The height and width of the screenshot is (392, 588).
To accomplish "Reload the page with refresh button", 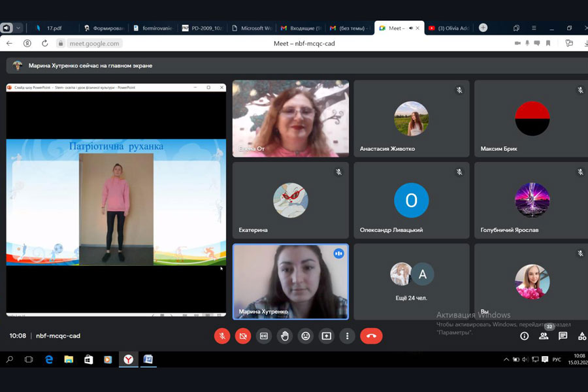I will (x=44, y=43).
